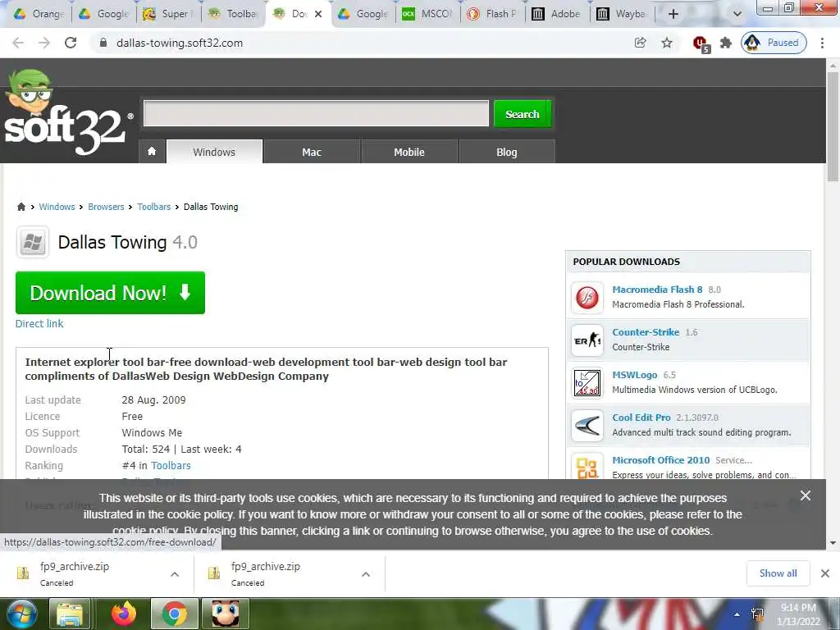The width and height of the screenshot is (840, 630).
Task: Expand options for first fp9_archive.zip download
Action: (x=175, y=574)
